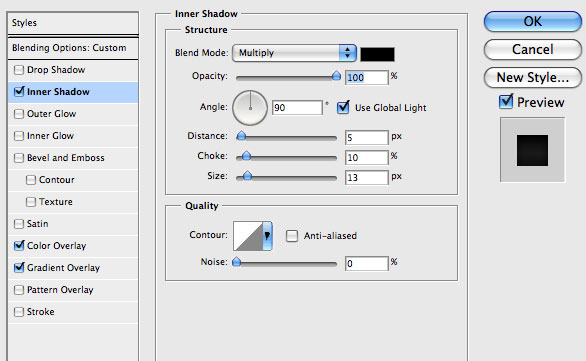Click the Distance value field
Viewport: 586px width, 361px height.
(367, 138)
